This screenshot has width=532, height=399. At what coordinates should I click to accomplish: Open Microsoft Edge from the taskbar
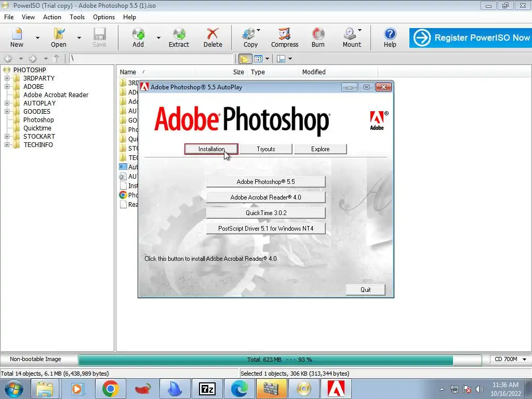click(x=240, y=389)
